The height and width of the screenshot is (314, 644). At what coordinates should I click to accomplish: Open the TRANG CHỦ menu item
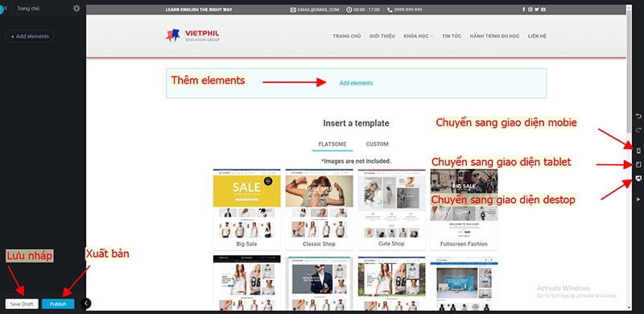(347, 36)
